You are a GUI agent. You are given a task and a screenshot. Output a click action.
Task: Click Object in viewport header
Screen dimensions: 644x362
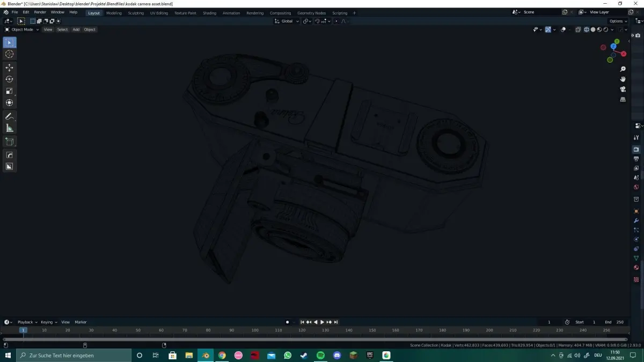90,29
